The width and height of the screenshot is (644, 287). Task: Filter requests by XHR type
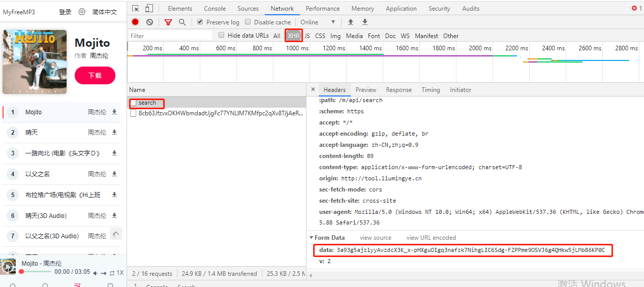click(x=293, y=36)
